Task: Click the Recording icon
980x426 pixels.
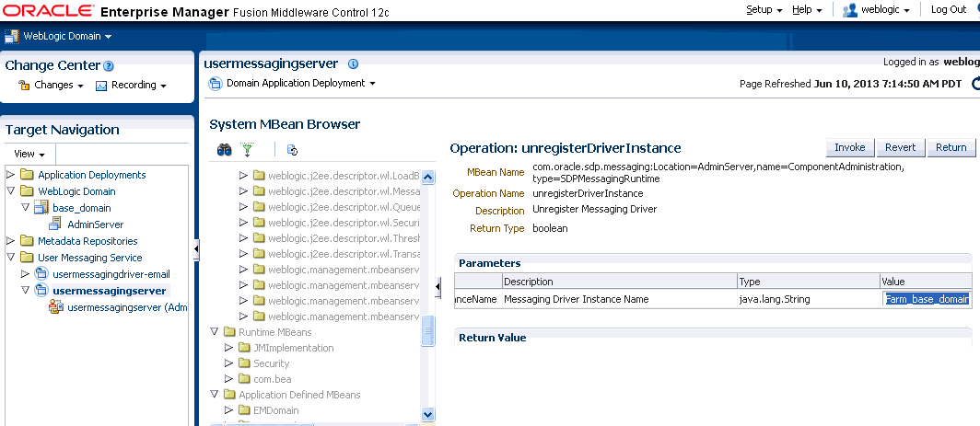Action: click(101, 86)
